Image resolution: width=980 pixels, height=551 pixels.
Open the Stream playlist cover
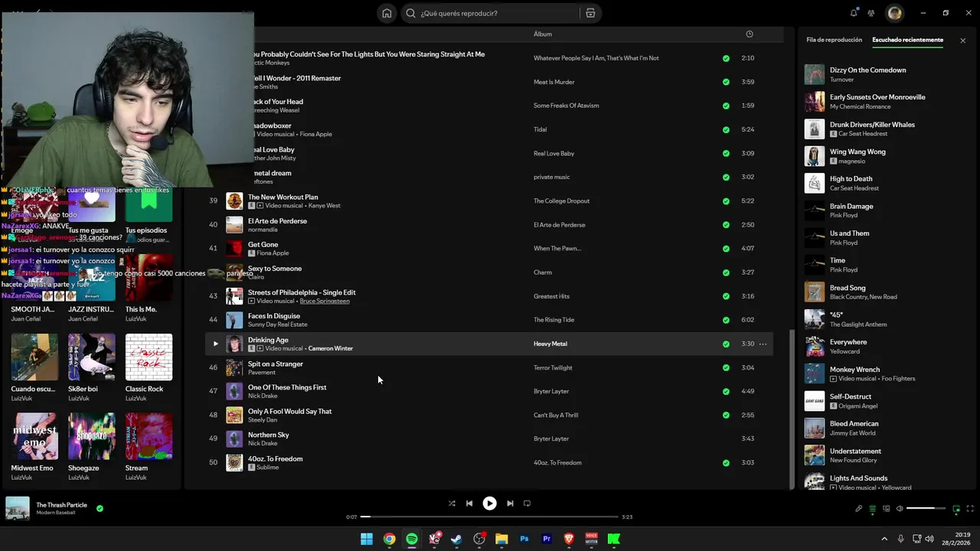click(x=149, y=436)
